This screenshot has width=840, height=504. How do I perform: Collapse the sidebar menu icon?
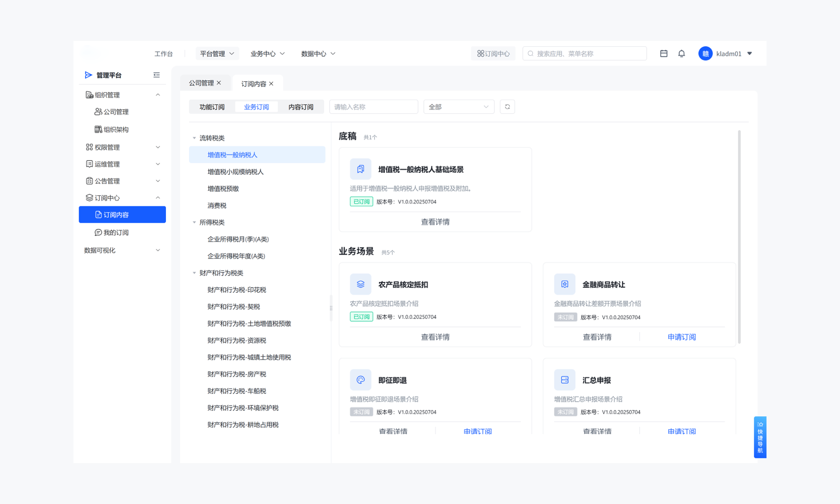point(156,75)
